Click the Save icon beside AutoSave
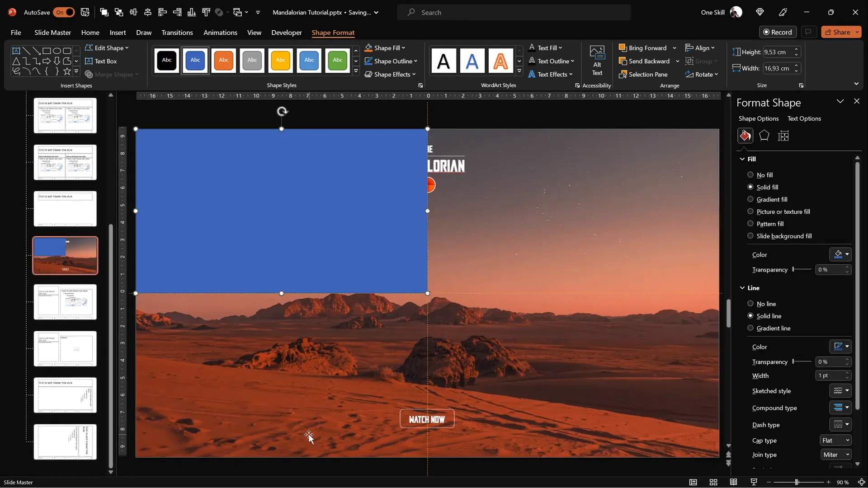Screen dimensions: 868x488 coord(85,12)
